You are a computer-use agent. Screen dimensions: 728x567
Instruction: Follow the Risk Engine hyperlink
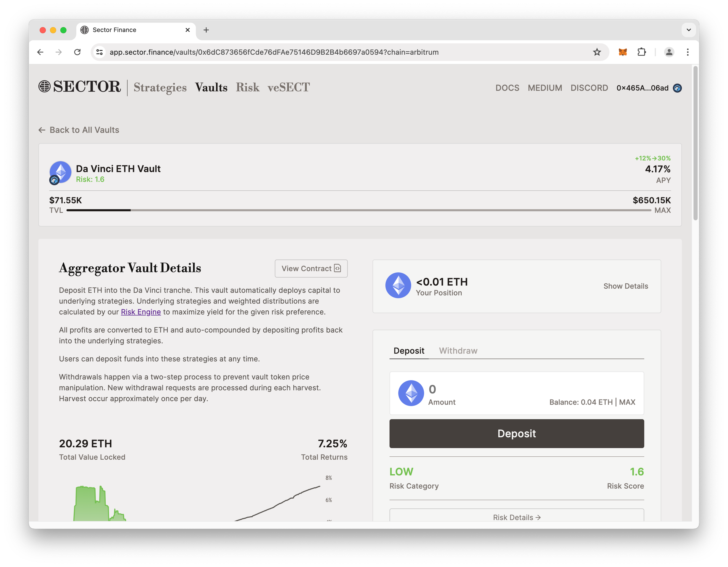coord(141,312)
